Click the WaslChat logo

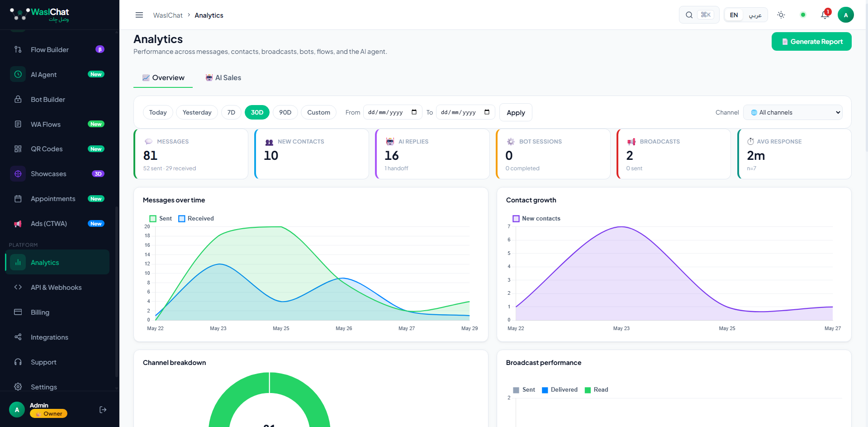pyautogui.click(x=40, y=14)
